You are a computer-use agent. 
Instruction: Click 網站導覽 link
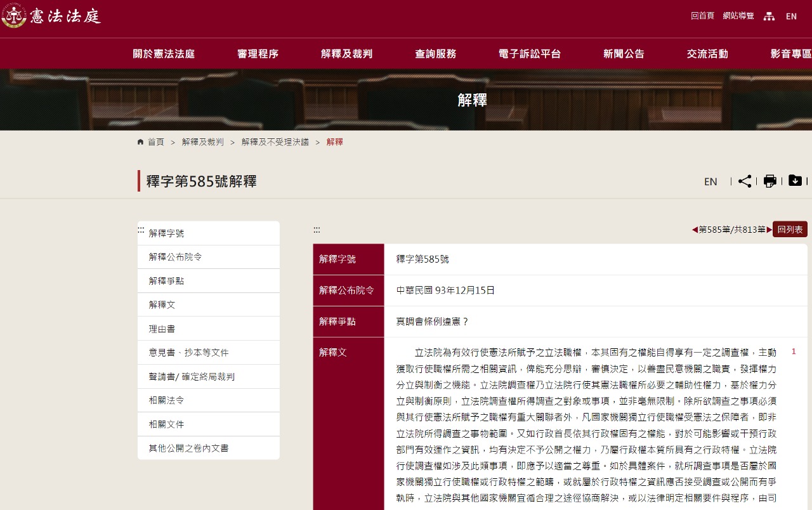click(738, 16)
